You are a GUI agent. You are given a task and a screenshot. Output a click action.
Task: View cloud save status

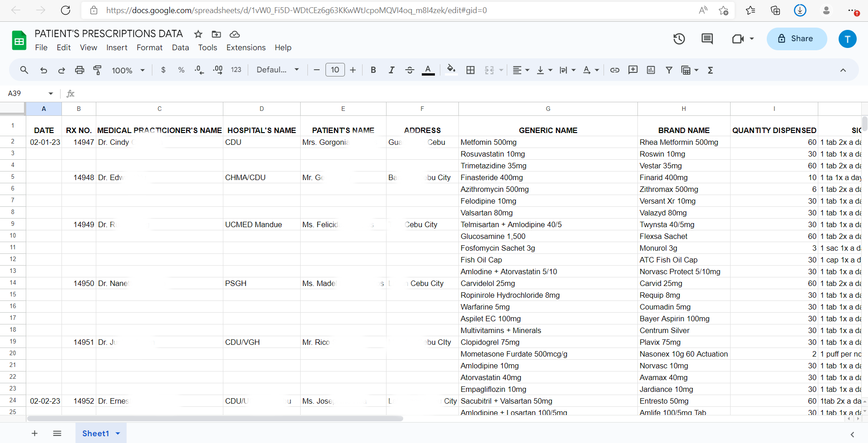click(235, 34)
